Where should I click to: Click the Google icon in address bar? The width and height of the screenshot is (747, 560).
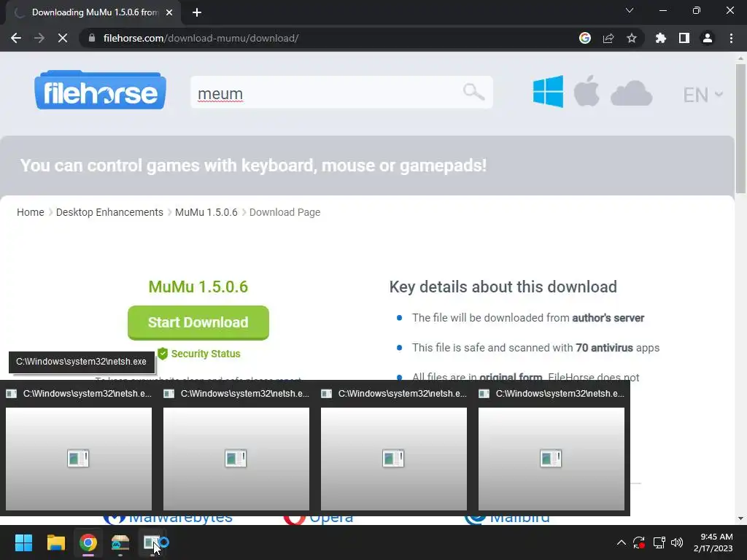585,38
